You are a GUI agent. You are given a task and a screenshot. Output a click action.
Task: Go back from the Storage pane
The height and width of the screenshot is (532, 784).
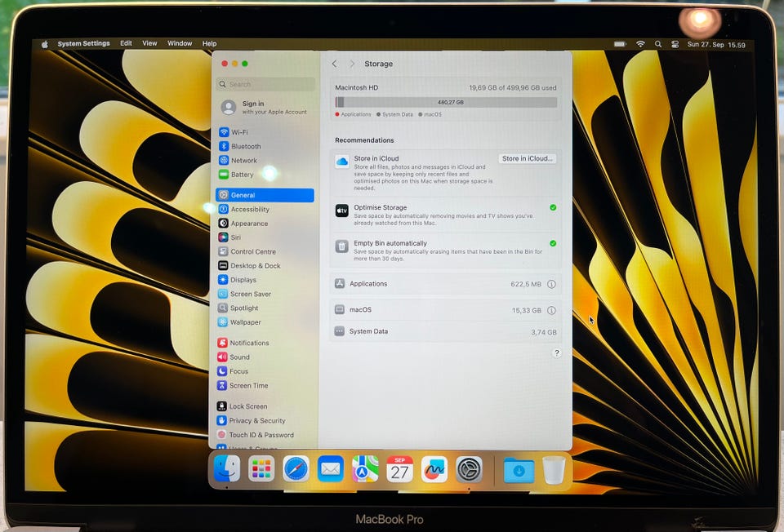[335, 64]
